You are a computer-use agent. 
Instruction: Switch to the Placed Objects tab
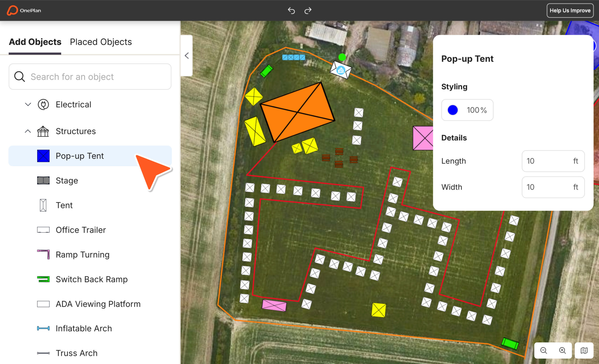(x=101, y=42)
